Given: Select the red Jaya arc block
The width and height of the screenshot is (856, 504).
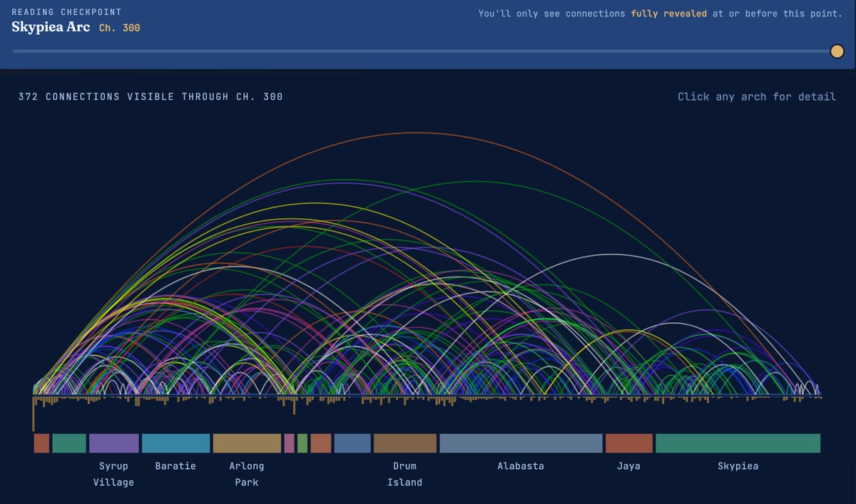Looking at the screenshot, I should [629, 443].
